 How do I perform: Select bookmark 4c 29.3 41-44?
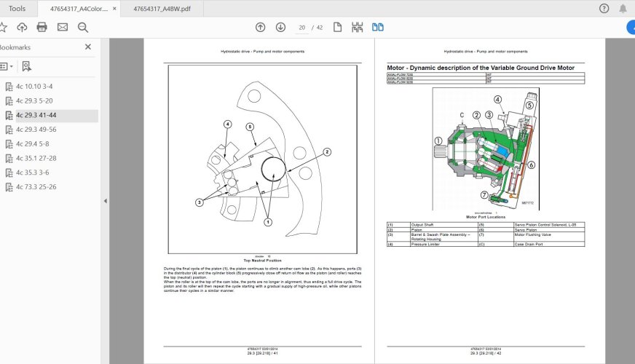(x=36, y=115)
